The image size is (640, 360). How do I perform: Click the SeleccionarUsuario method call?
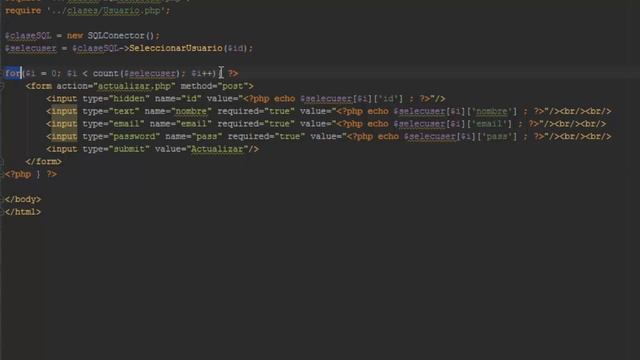click(x=176, y=49)
